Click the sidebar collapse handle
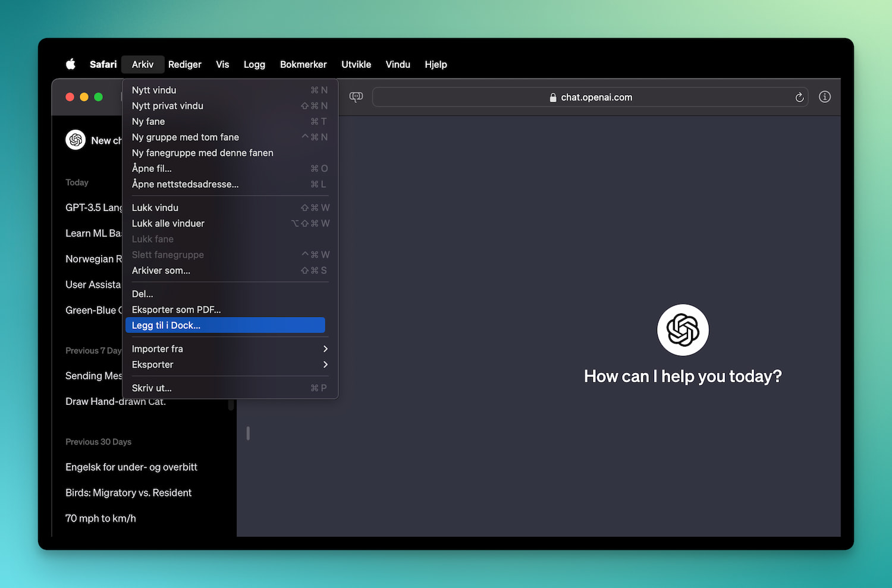The height and width of the screenshot is (588, 892). [x=248, y=433]
